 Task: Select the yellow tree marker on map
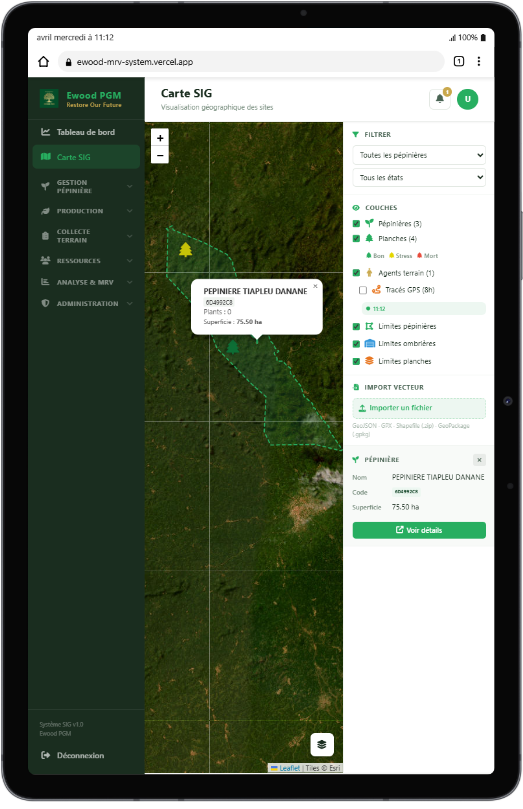tap(185, 250)
